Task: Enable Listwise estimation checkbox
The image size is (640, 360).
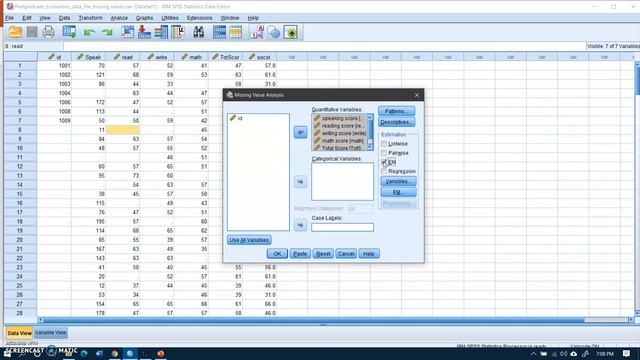Action: [384, 144]
